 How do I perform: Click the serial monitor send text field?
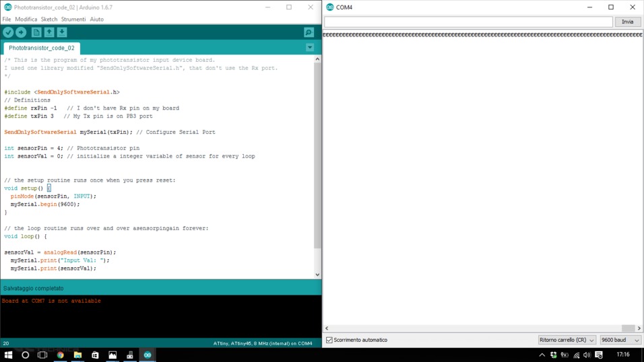tap(468, 22)
